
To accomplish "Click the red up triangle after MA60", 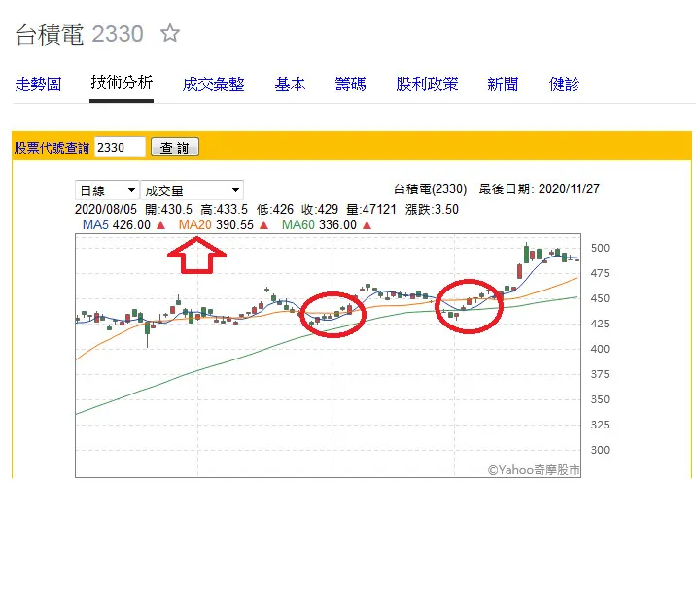I will click(367, 225).
